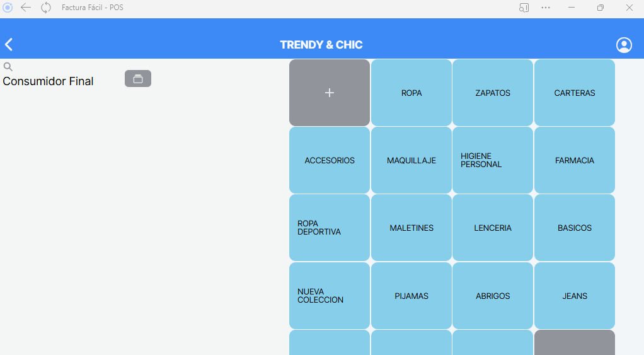Choose the LENCERIA category
The width and height of the screenshot is (644, 355).
pyautogui.click(x=493, y=228)
